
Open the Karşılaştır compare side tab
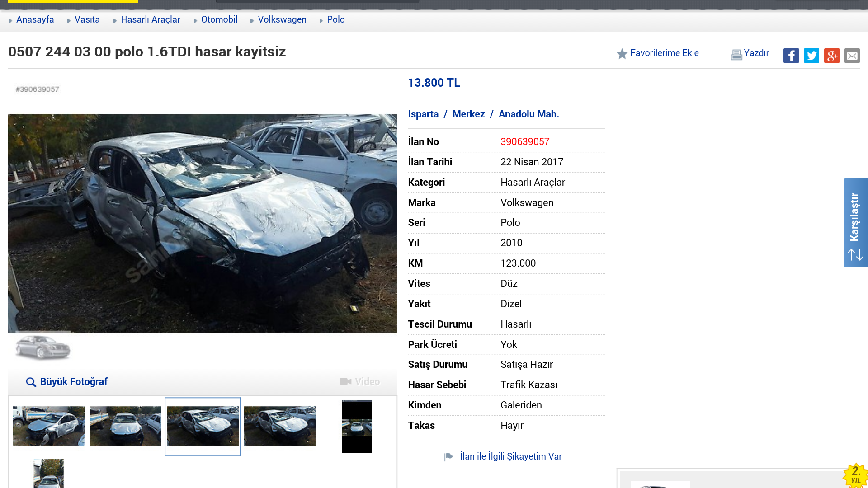tap(855, 223)
